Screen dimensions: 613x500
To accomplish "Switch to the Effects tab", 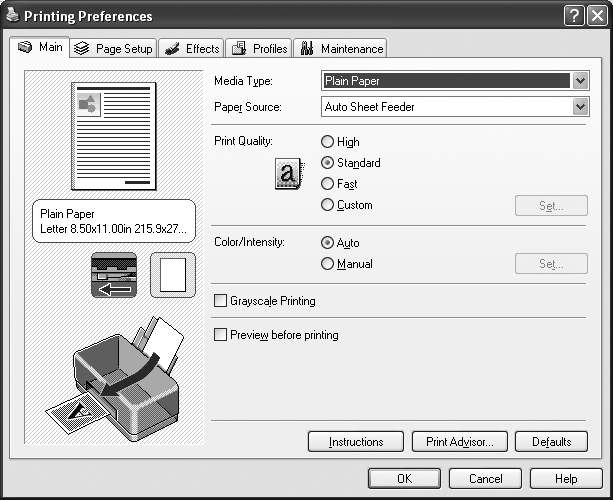I will click(x=191, y=48).
